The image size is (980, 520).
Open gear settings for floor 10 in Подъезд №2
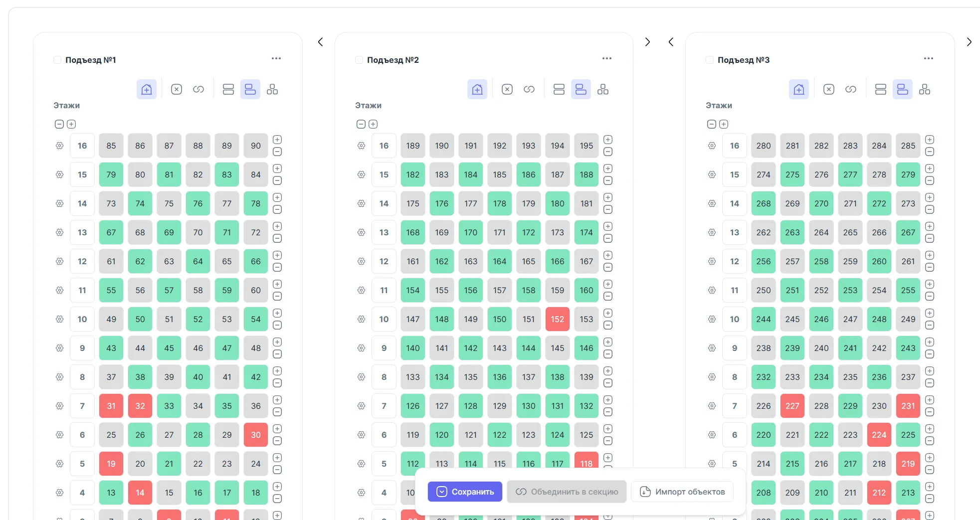pyautogui.click(x=362, y=319)
